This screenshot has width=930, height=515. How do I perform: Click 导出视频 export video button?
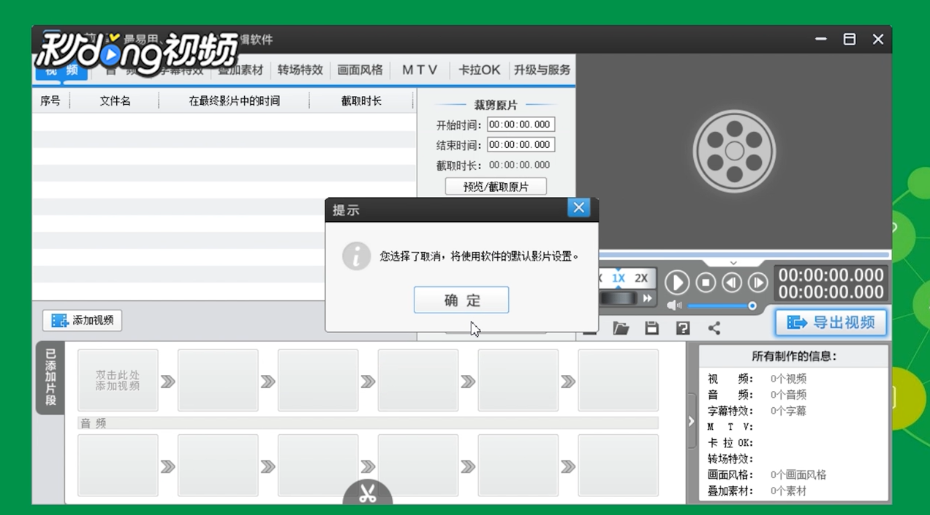click(x=831, y=322)
